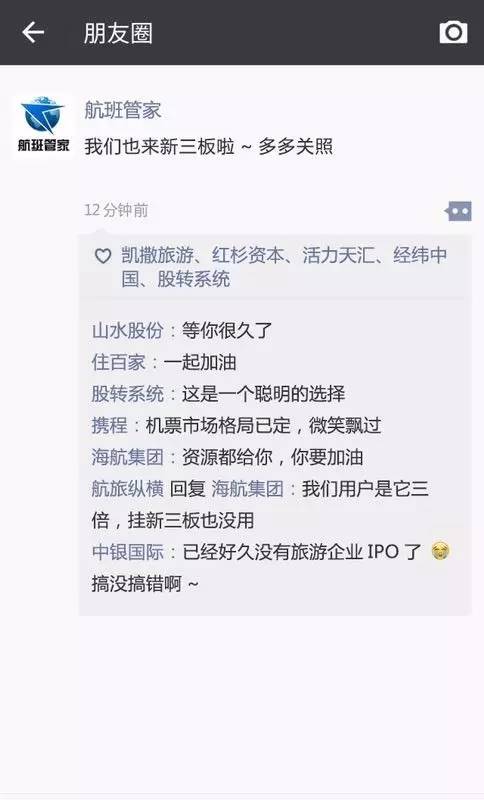Open 红杉资本 in the likes list

247,255
